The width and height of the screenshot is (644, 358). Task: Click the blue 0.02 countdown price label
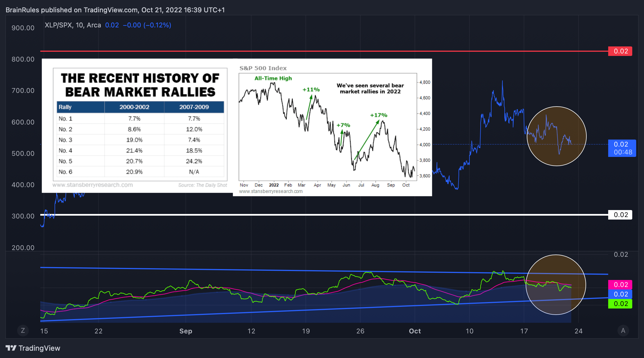click(622, 148)
